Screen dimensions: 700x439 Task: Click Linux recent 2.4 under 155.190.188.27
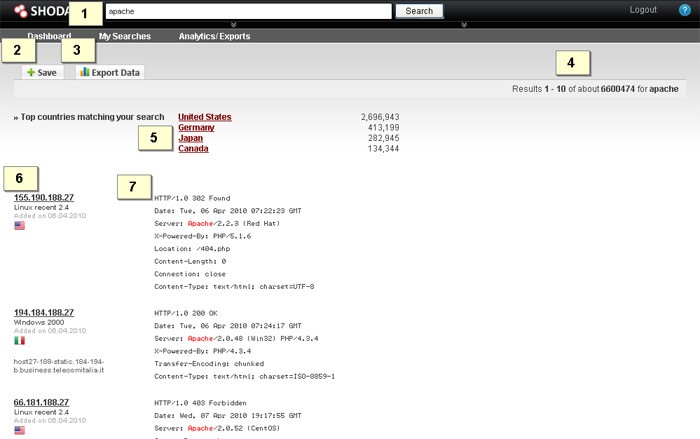[42, 208]
